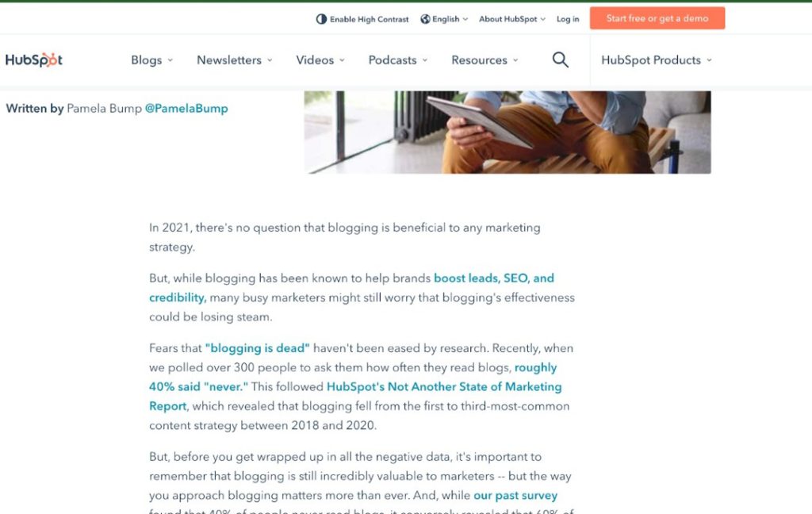
Task: Open the Newsletters menu
Action: 235,60
